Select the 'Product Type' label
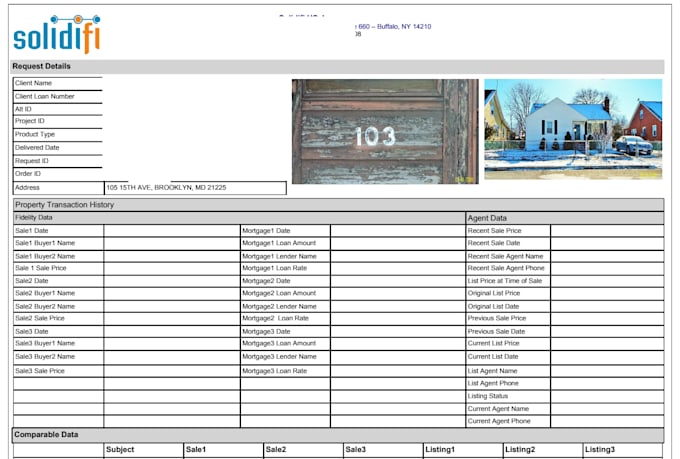This screenshot has height=459, width=680. [35, 134]
